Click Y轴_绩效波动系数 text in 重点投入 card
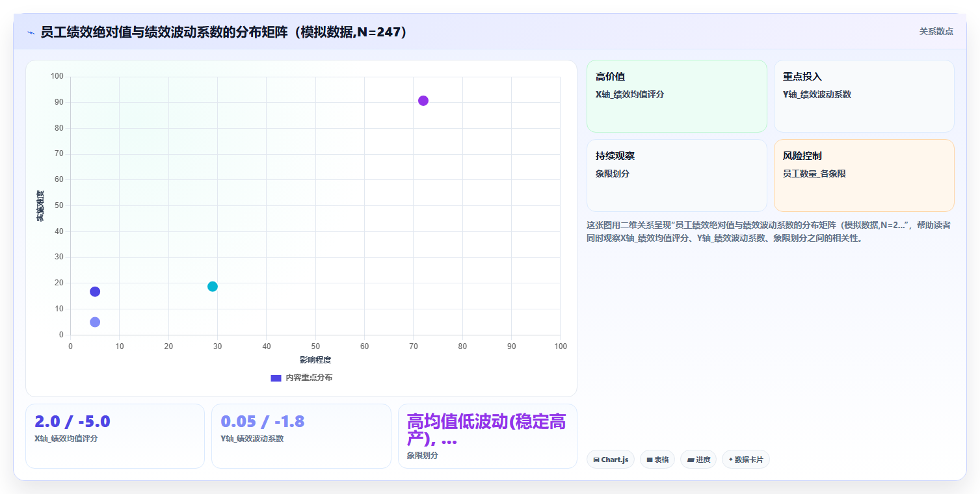Image resolution: width=980 pixels, height=494 pixels. (x=817, y=94)
